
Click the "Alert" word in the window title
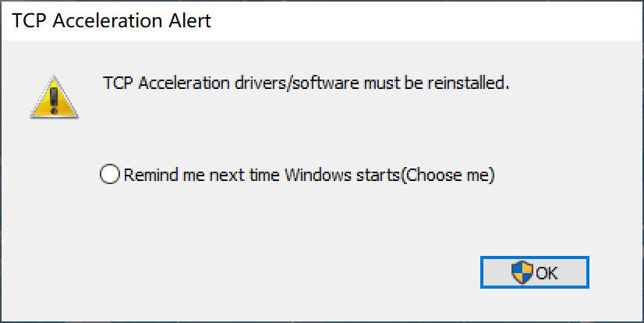pyautogui.click(x=189, y=20)
